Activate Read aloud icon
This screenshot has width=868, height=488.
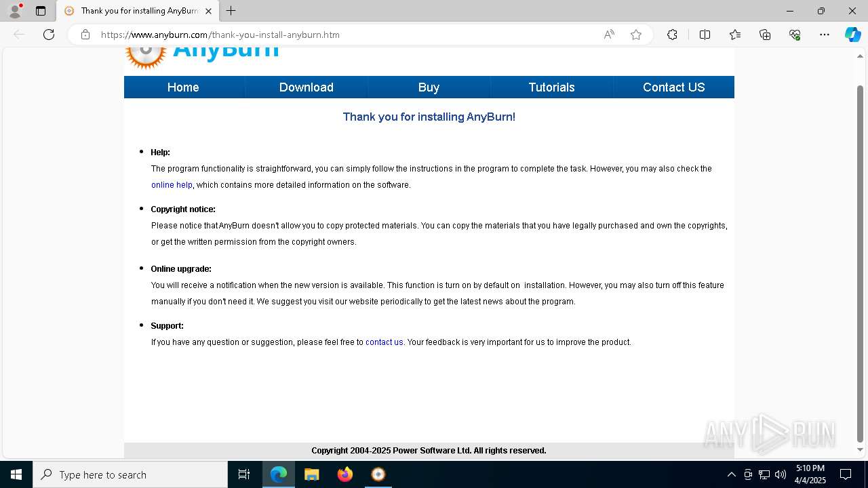609,35
